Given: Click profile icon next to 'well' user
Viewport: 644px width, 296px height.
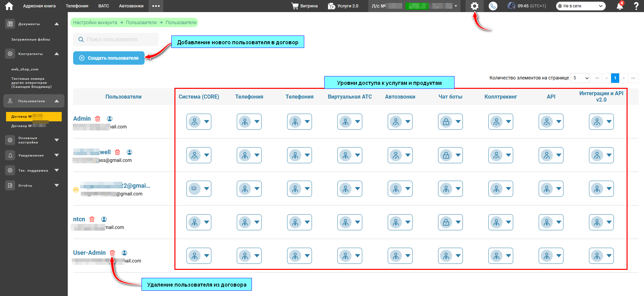Looking at the screenshot, I should (129, 152).
